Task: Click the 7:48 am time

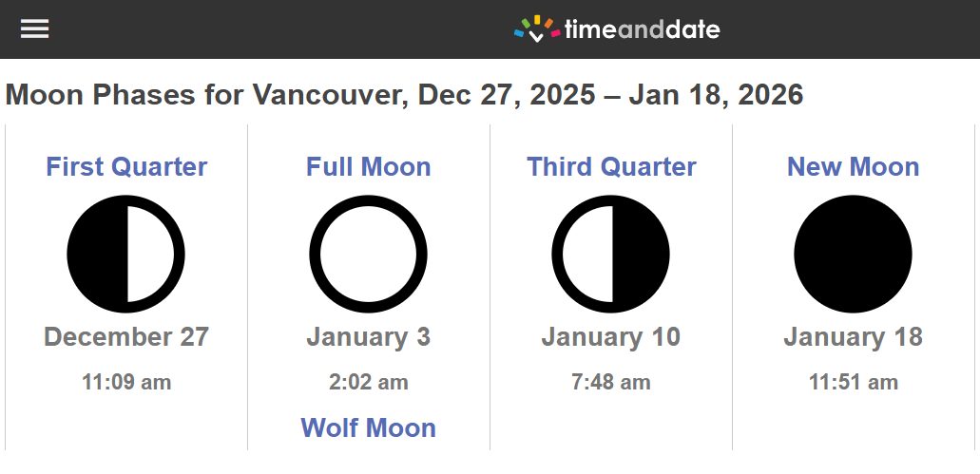Action: pyautogui.click(x=610, y=382)
